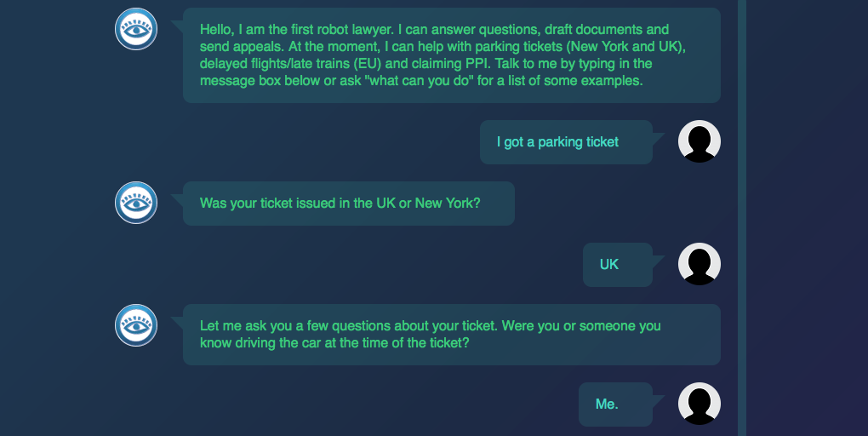This screenshot has height=436, width=868.
Task: Click the user silhouette next to 'I got a parking ticket'
Action: [700, 141]
